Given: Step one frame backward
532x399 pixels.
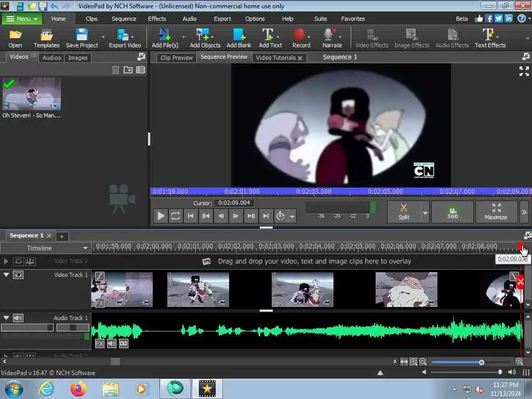Looking at the screenshot, I should [x=221, y=216].
